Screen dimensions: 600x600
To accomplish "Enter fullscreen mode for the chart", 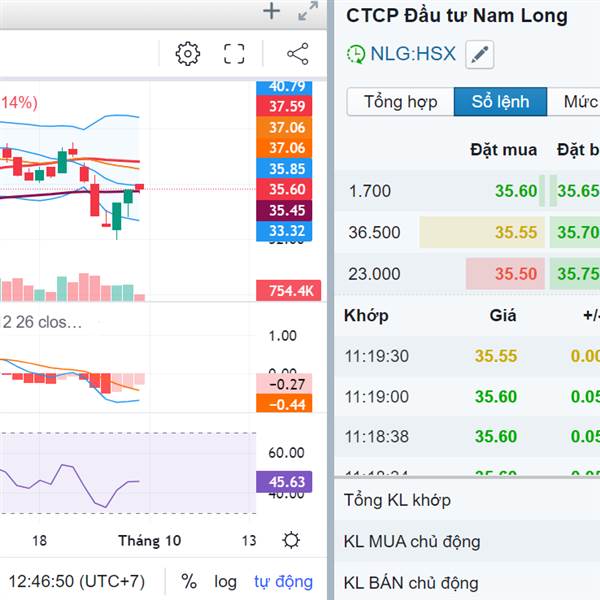I will click(234, 54).
